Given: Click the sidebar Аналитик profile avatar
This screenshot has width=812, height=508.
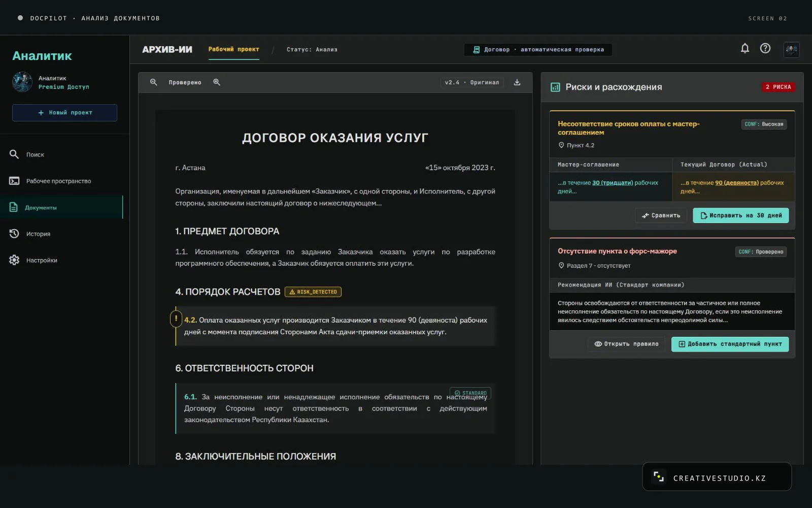Looking at the screenshot, I should coord(22,82).
